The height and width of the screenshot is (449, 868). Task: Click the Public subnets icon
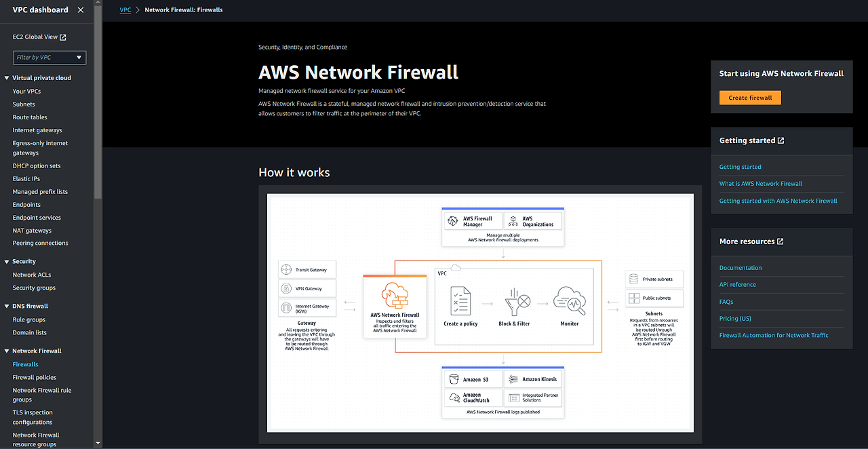(634, 298)
